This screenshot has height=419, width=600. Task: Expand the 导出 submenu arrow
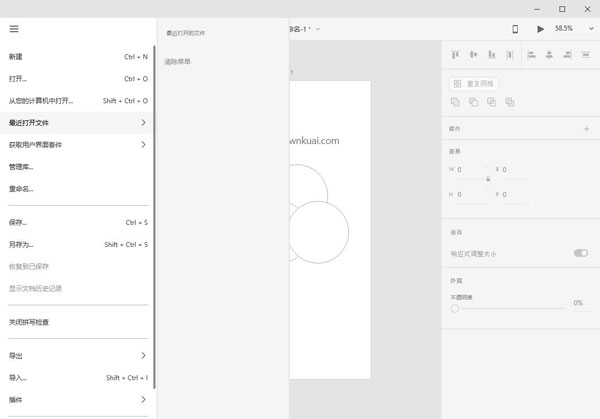tap(143, 355)
